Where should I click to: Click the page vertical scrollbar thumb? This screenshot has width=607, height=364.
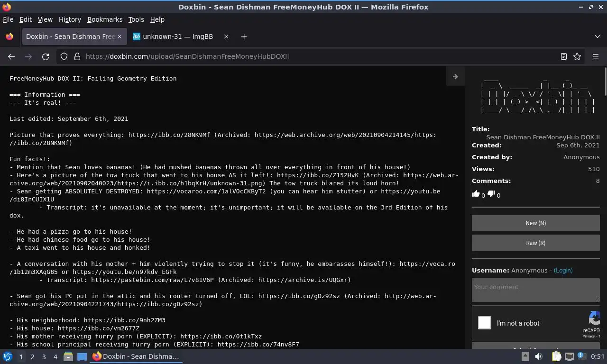click(x=605, y=82)
